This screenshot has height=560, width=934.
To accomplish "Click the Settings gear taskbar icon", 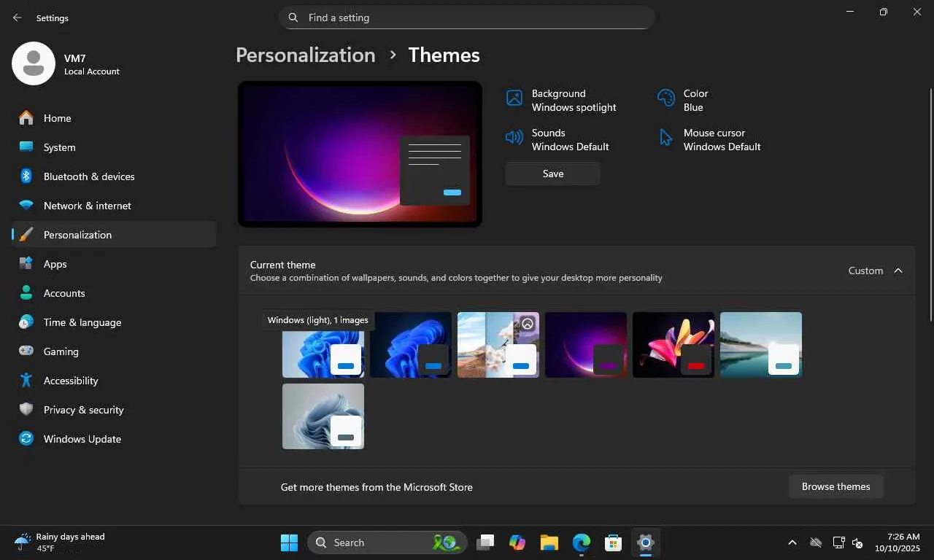I will 646,542.
